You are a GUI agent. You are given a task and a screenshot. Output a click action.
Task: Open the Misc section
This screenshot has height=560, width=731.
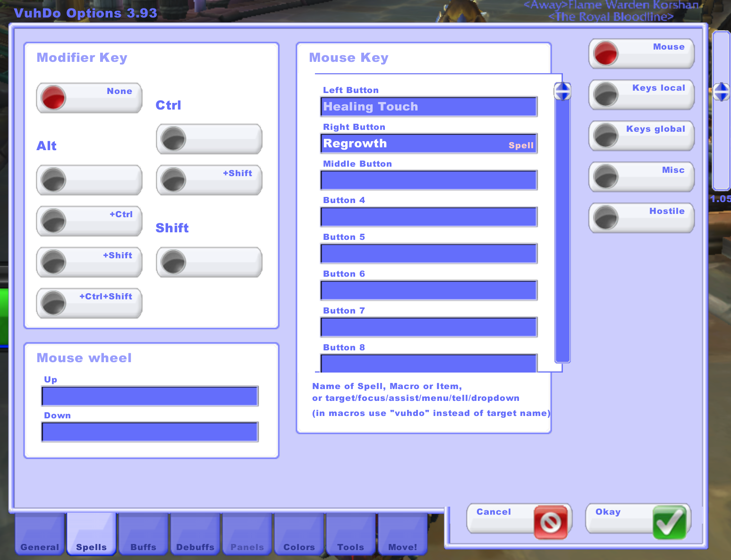click(x=606, y=177)
